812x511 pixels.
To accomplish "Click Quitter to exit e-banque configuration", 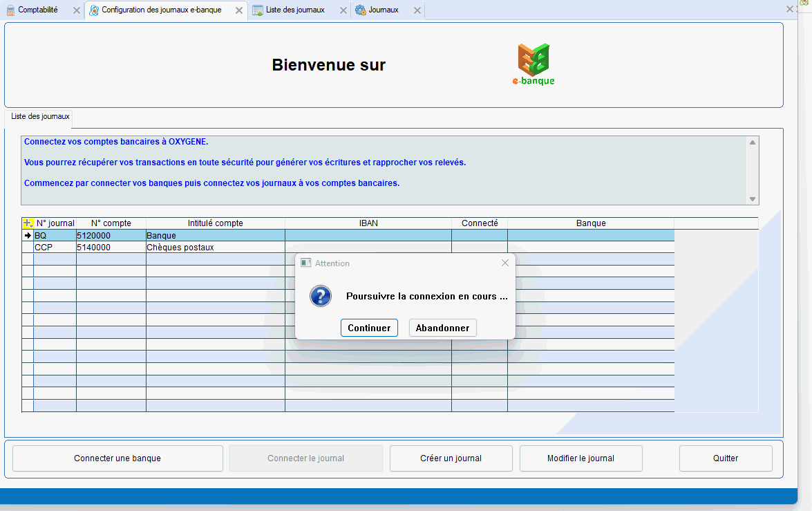I will click(x=726, y=458).
